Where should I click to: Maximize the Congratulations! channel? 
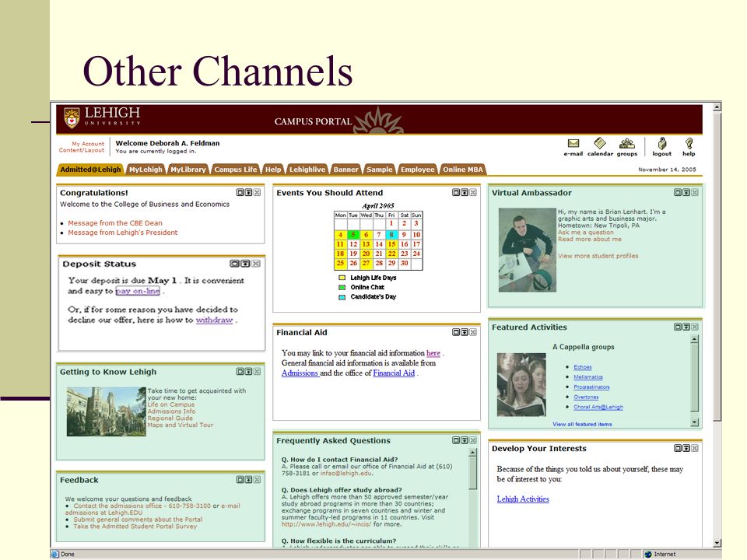(x=240, y=192)
